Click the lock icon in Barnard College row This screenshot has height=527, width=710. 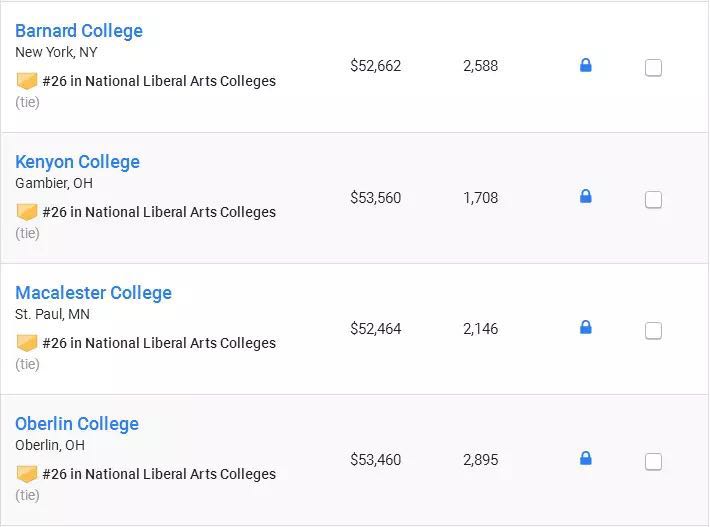coord(586,66)
